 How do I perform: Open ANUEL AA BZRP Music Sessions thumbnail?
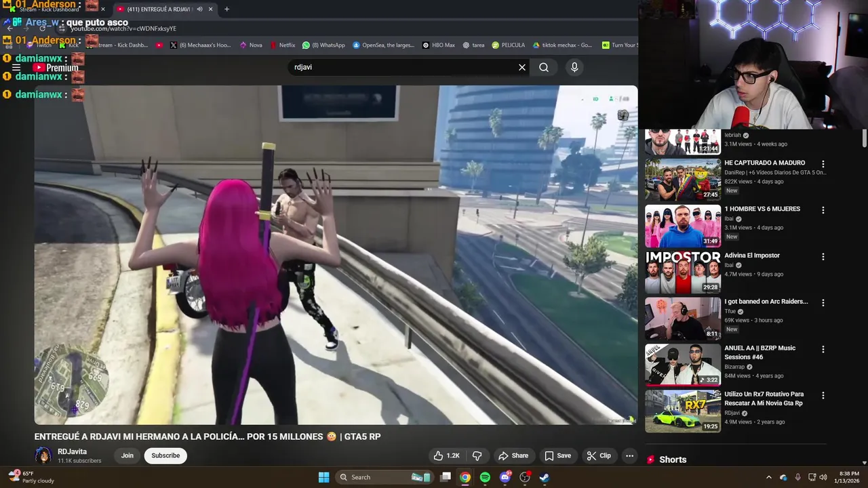tap(683, 365)
